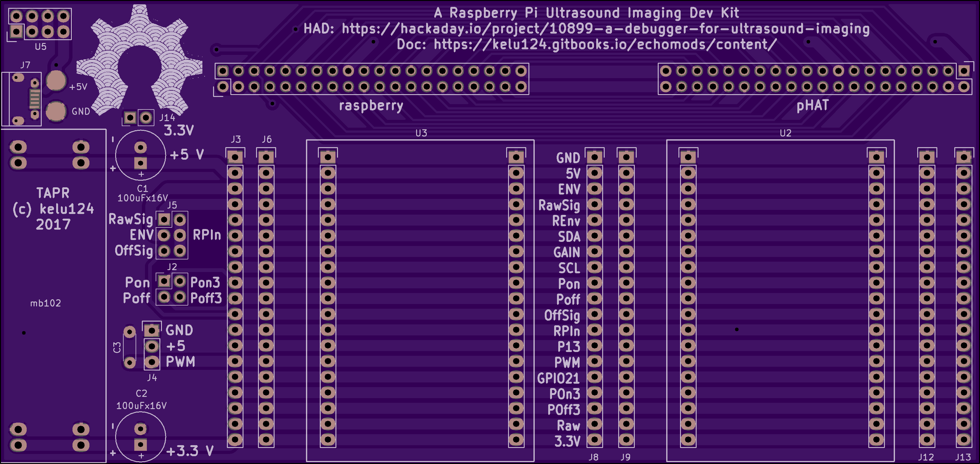Select the 'raspberry' header label
Viewport: 980px width, 464px height.
point(371,106)
